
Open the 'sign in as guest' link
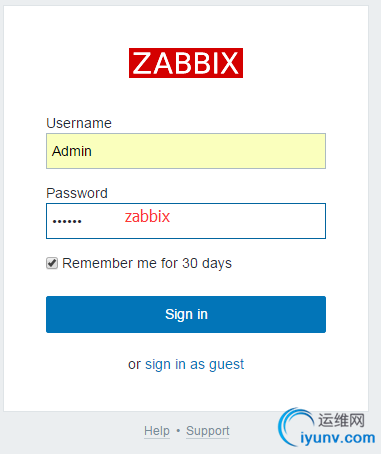click(194, 365)
